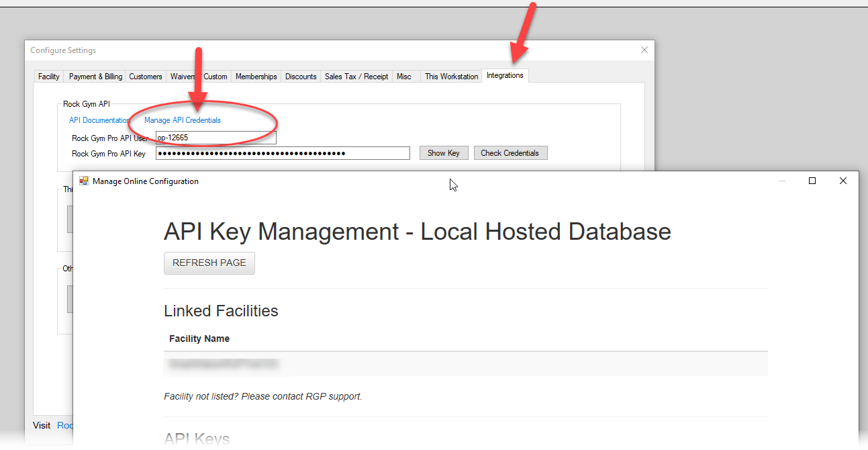Open the Custom tab

[x=215, y=77]
